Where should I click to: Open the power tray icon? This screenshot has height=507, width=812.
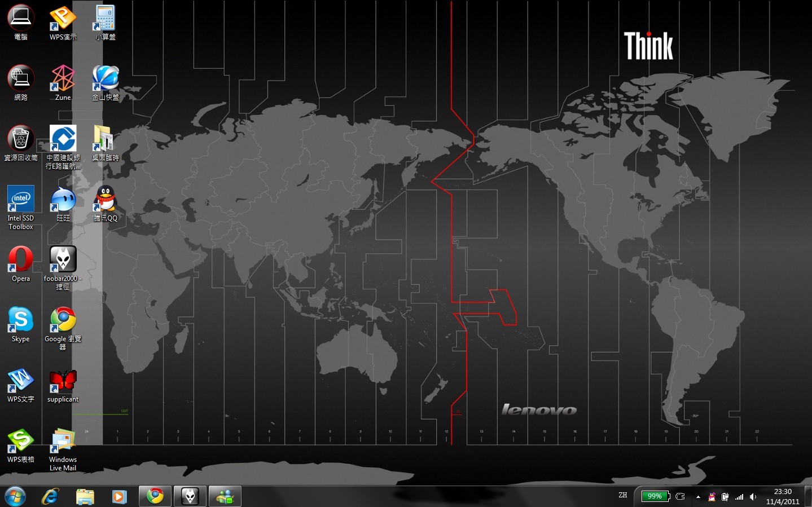click(726, 497)
